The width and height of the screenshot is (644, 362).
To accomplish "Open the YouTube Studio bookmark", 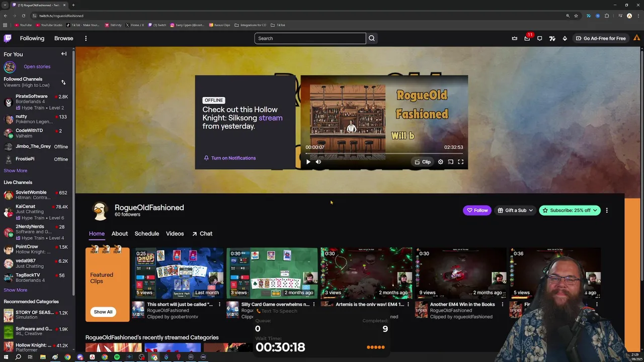I will [49, 25].
